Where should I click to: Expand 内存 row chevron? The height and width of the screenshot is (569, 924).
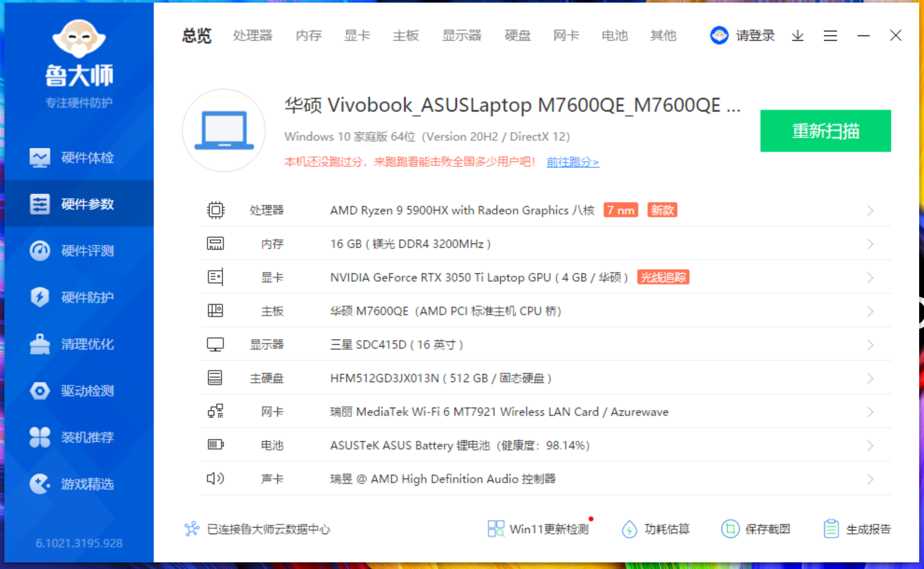[870, 244]
